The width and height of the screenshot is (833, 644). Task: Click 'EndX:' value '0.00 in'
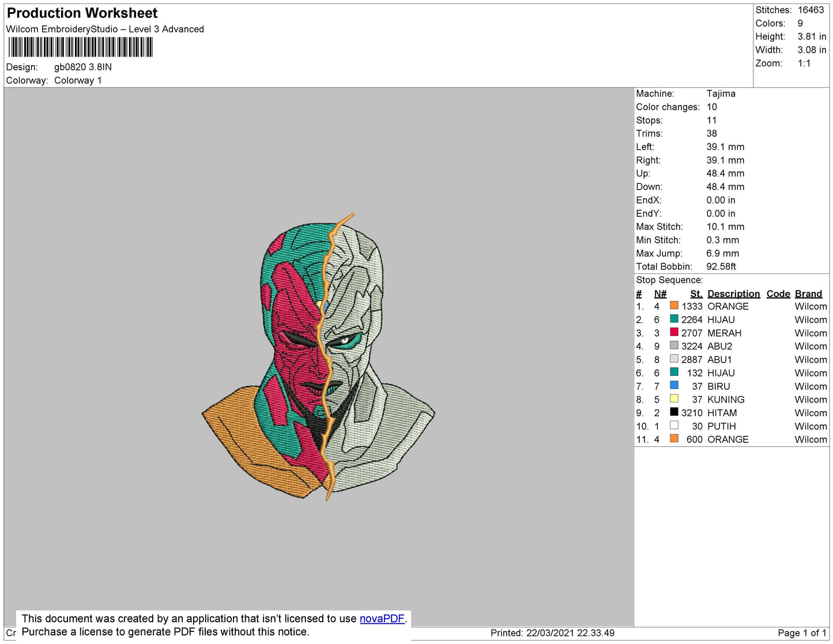(721, 199)
